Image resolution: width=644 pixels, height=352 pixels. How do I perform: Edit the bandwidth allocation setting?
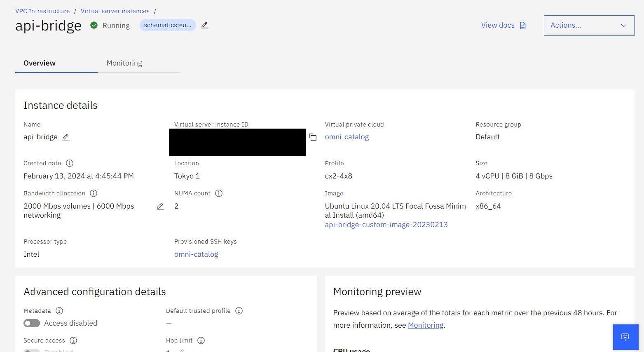coord(160,206)
